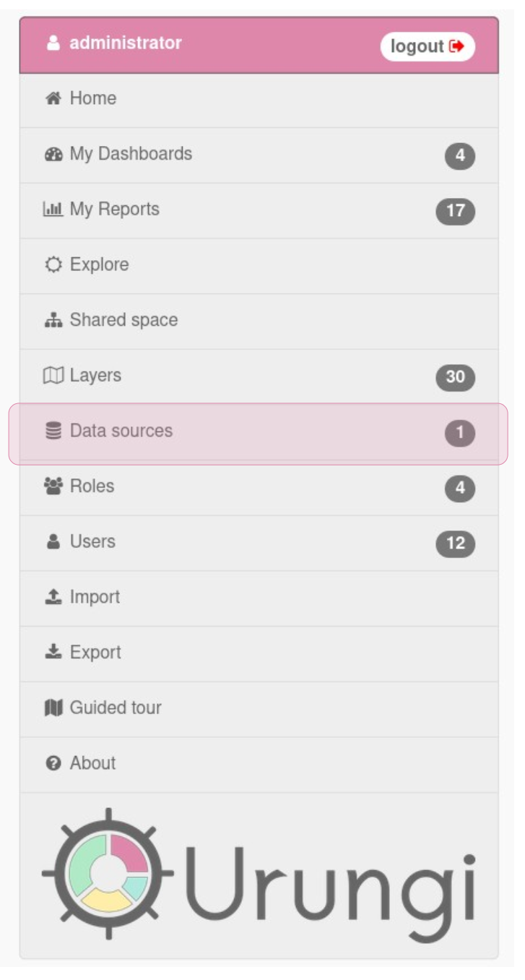
Task: Click the dashboard gauge icon
Action: [53, 155]
